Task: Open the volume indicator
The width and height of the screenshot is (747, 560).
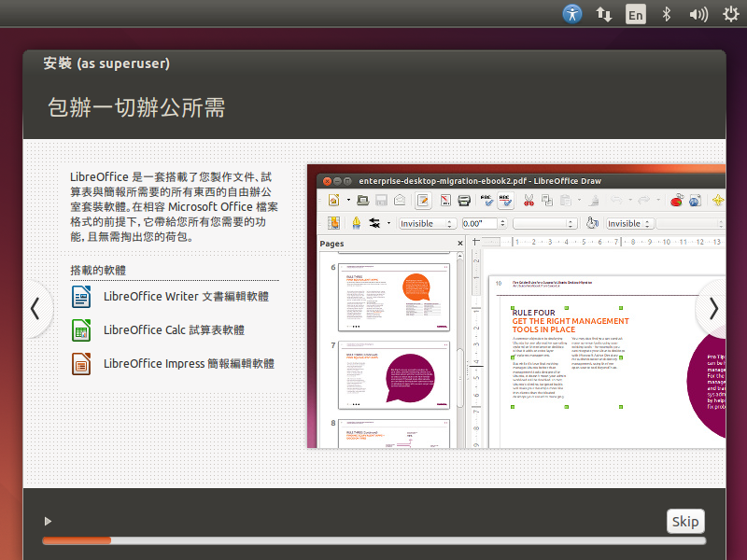Action: coord(698,14)
